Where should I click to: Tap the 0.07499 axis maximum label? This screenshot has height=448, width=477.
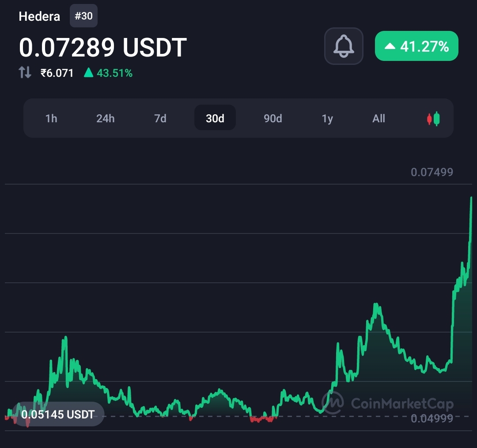point(432,172)
